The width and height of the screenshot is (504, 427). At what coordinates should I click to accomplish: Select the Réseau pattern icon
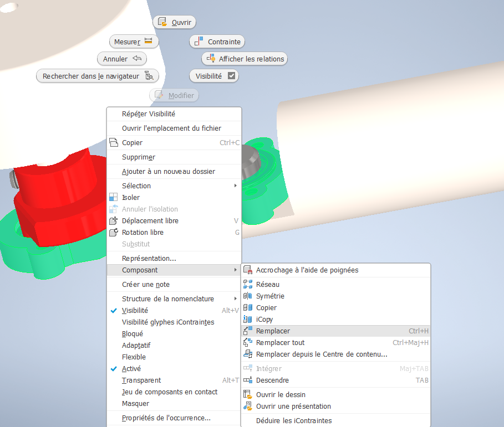(248, 285)
